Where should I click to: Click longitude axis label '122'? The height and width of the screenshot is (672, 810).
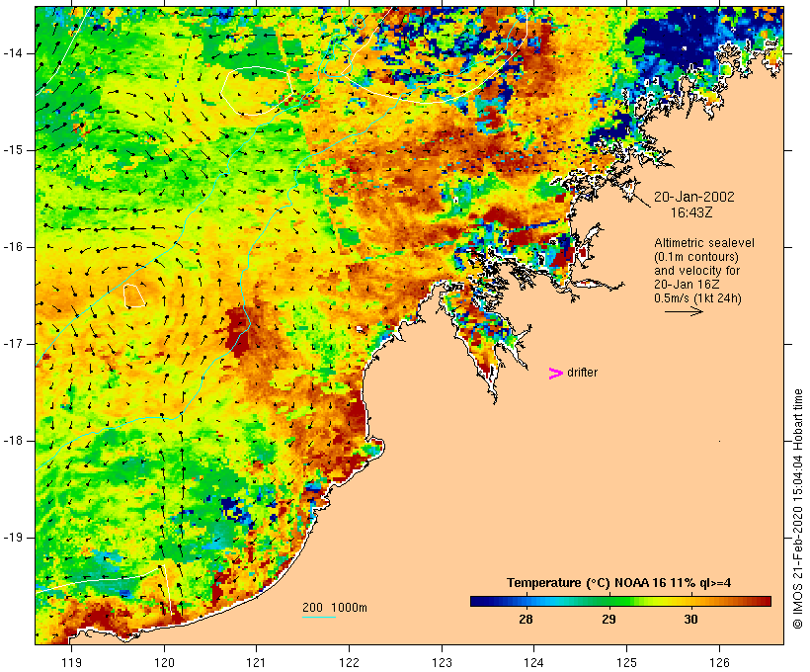click(x=349, y=662)
